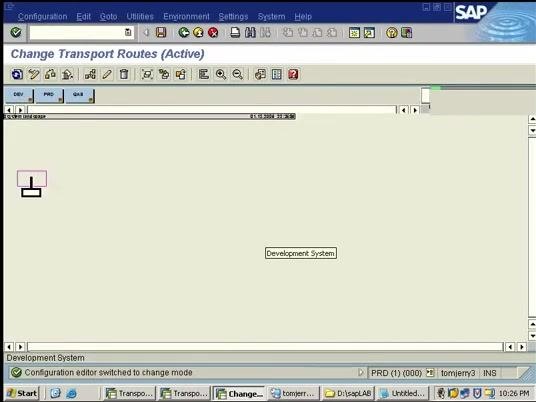Screen dimensions: 536x402
Task: Switch to the tomjerr... browser taskbar item
Action: click(x=293, y=393)
